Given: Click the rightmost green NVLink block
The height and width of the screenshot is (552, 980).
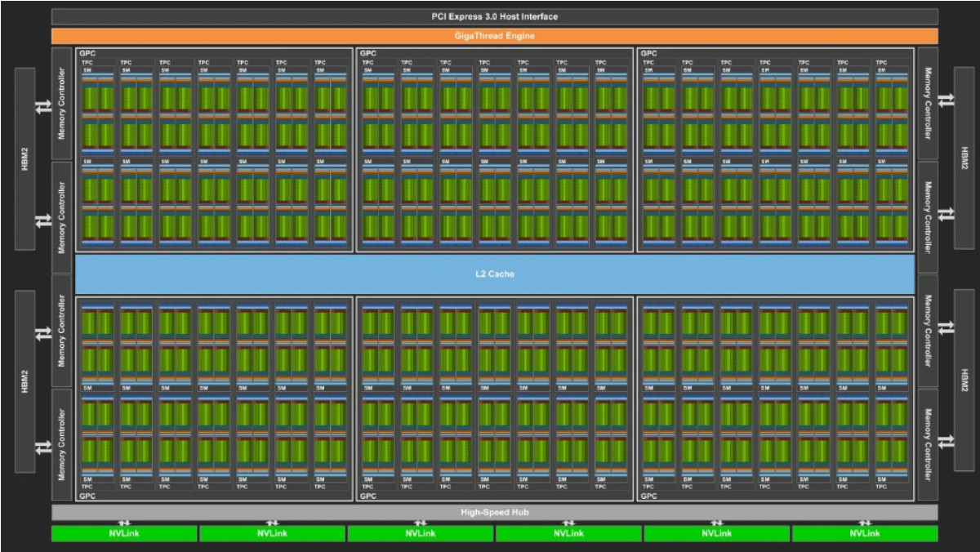Looking at the screenshot, I should tap(865, 534).
